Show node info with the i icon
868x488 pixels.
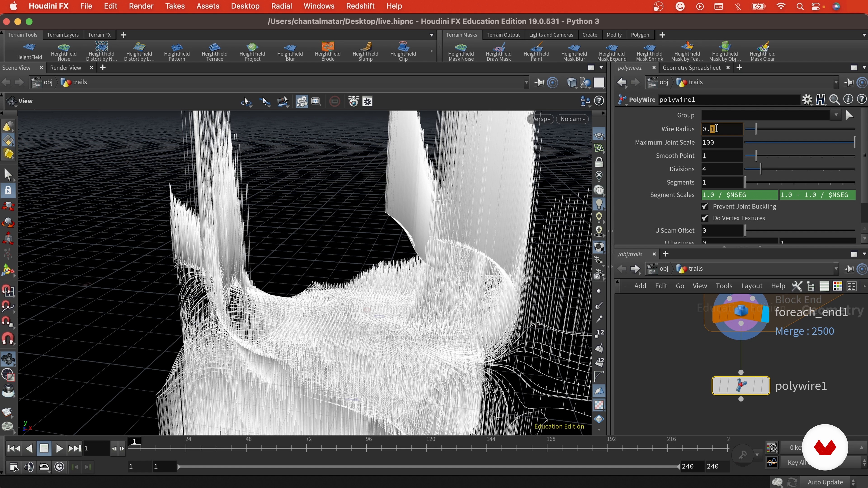(848, 99)
